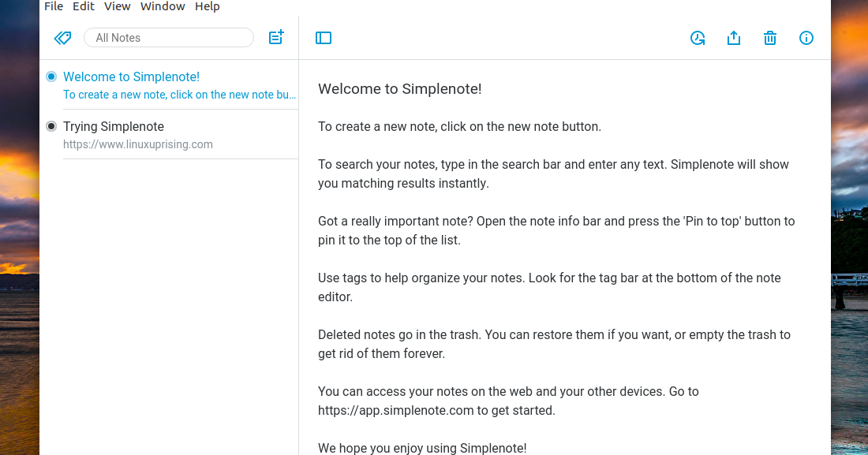
Task: Click the share note icon
Action: 734,38
